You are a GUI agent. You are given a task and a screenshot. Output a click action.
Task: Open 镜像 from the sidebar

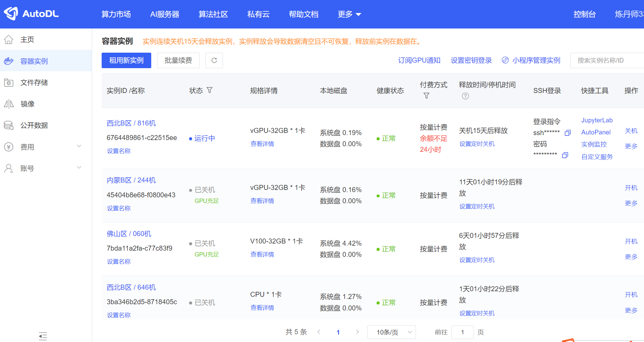(28, 104)
